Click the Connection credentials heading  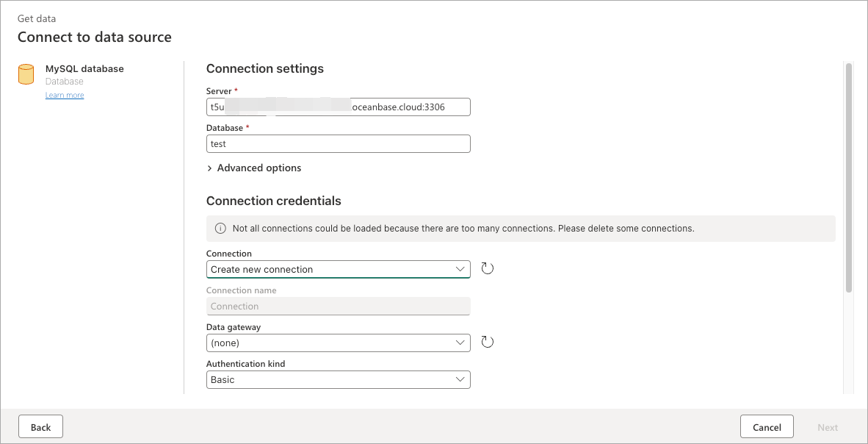(273, 201)
